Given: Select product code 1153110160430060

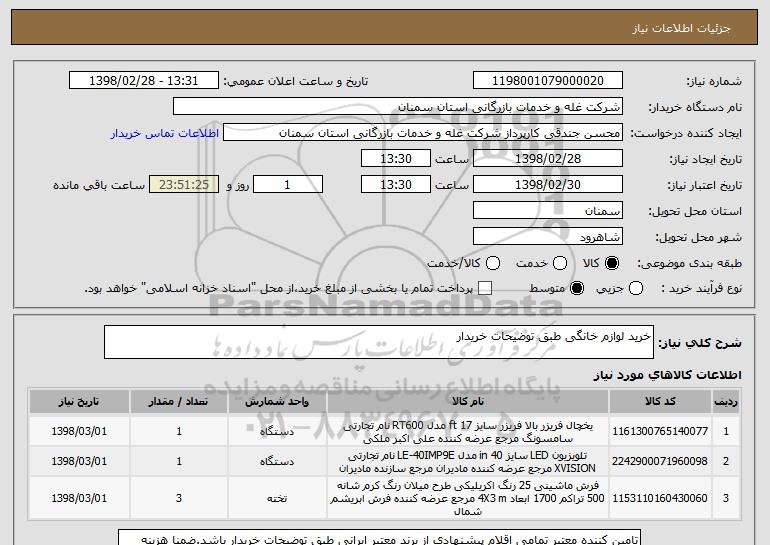Looking at the screenshot, I should [660, 498].
